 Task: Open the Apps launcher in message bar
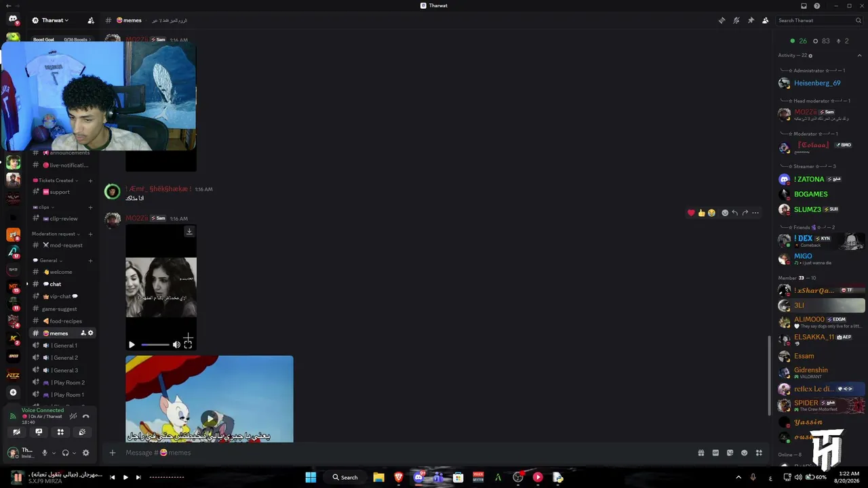(759, 453)
